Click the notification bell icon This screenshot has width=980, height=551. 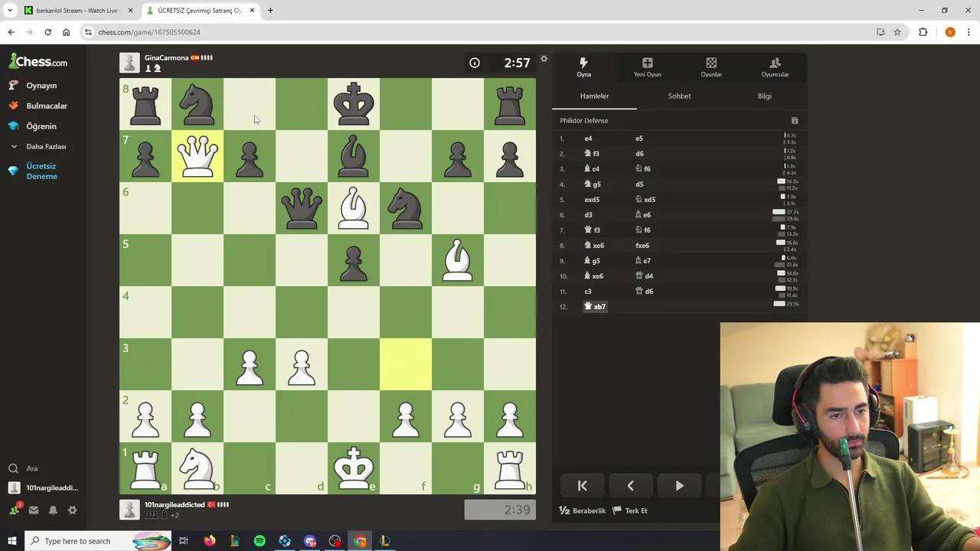[x=52, y=510]
